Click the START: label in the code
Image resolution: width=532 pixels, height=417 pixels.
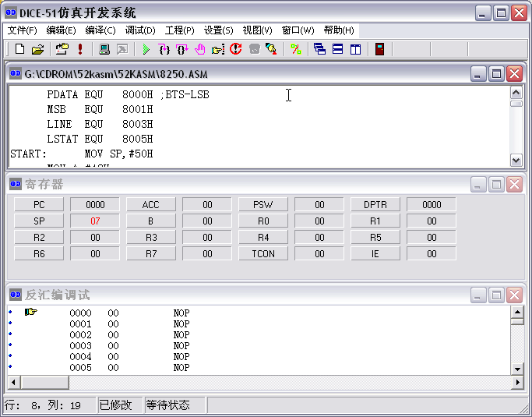coord(28,154)
